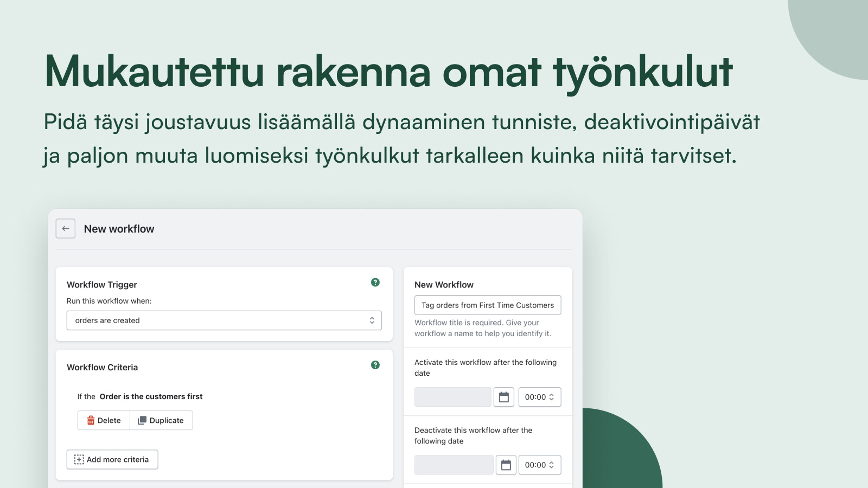Open help for Workflow Criteria

pyautogui.click(x=375, y=365)
